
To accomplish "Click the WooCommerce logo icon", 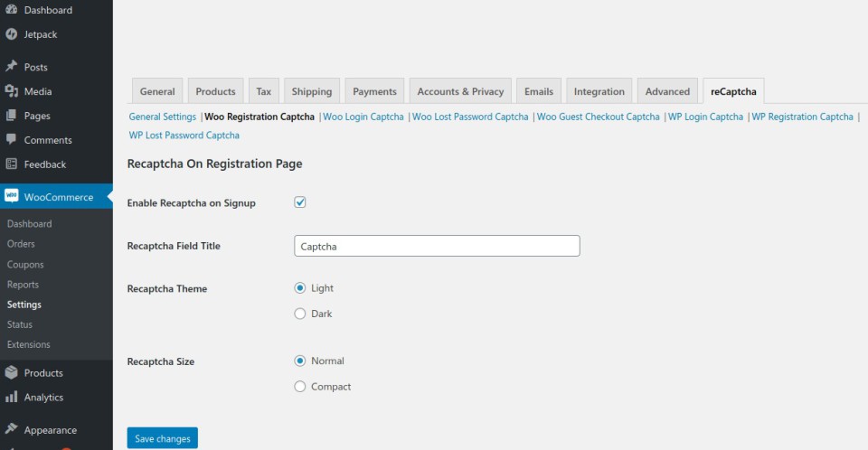I will (12, 197).
